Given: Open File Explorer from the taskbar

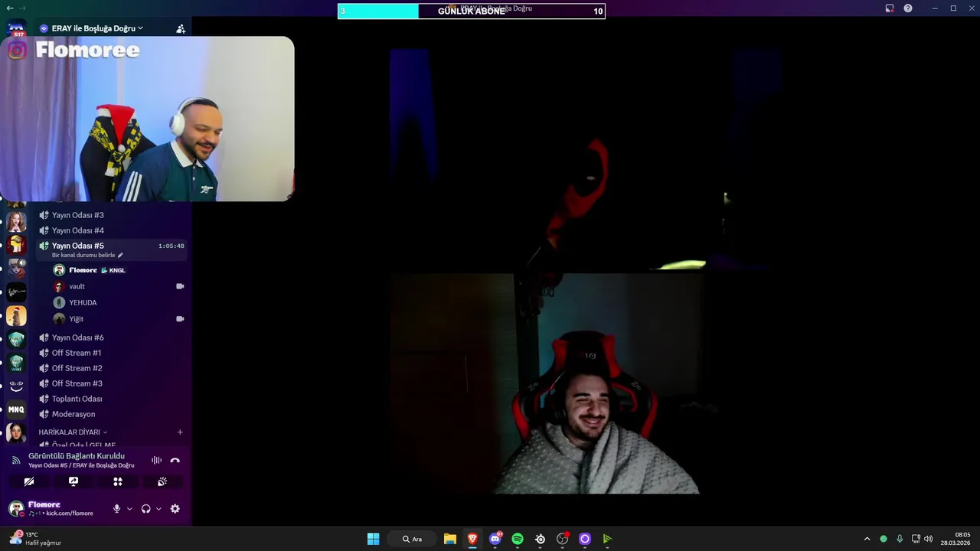Looking at the screenshot, I should (x=450, y=539).
